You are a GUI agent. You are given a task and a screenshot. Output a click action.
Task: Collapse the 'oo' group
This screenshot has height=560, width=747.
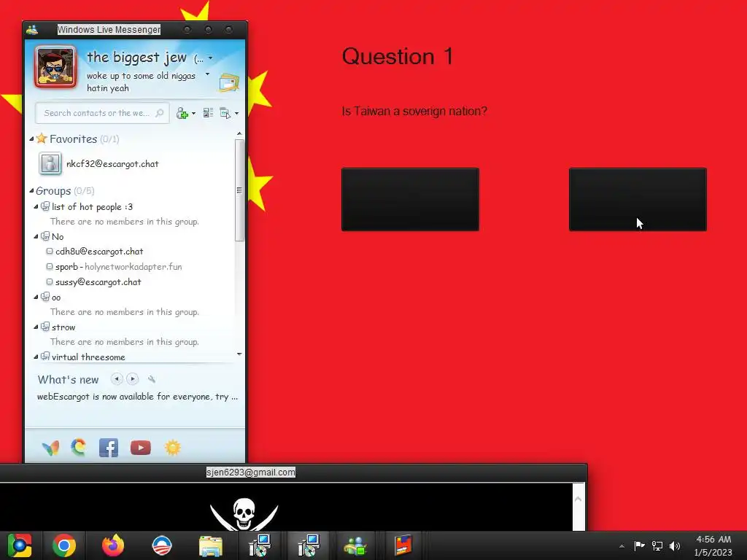[x=36, y=297]
